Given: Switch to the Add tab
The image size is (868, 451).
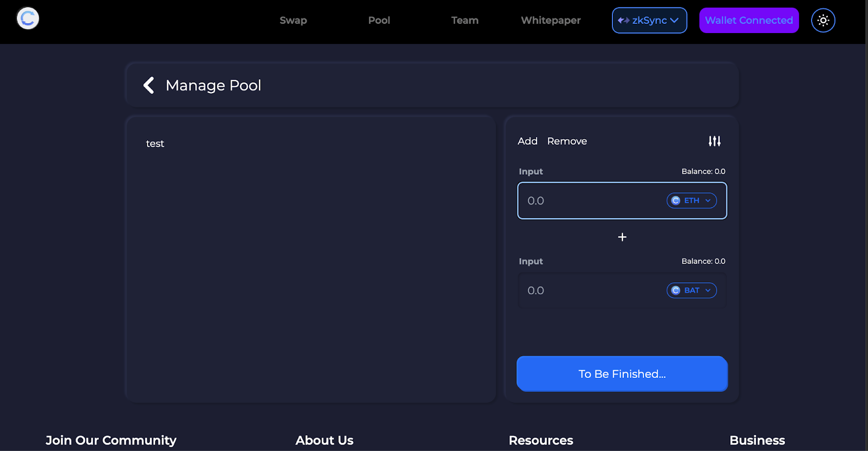Looking at the screenshot, I should coord(527,141).
